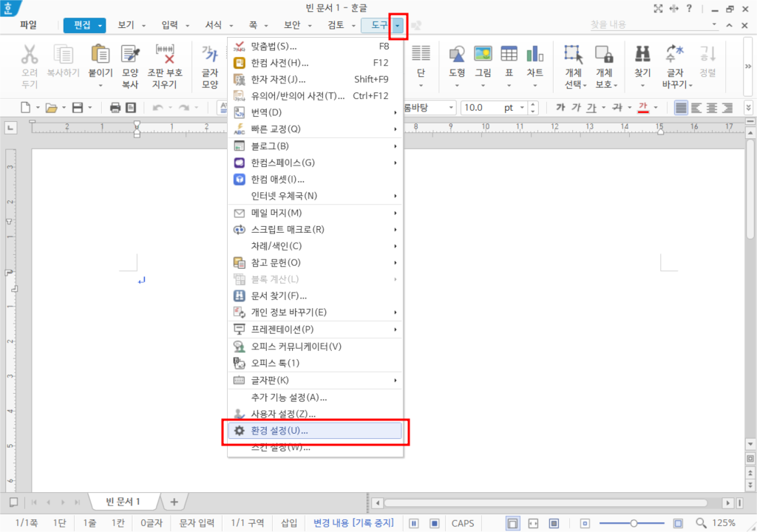Click the red font color (가) button

coord(643,108)
